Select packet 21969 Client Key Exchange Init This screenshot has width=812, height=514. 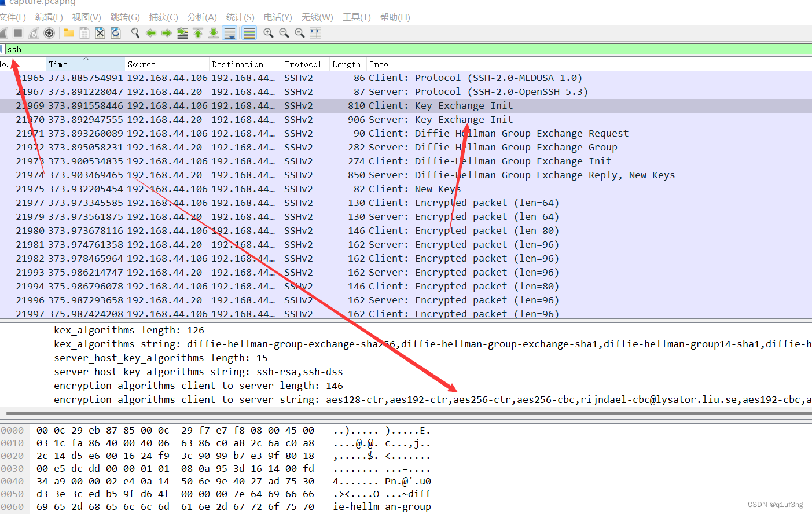pyautogui.click(x=406, y=105)
